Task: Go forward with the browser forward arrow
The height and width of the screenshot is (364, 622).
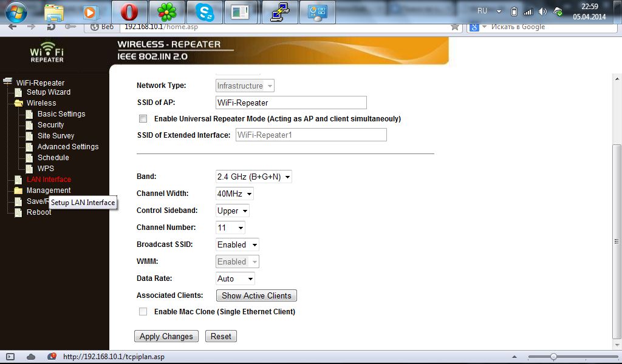Action: click(31, 27)
